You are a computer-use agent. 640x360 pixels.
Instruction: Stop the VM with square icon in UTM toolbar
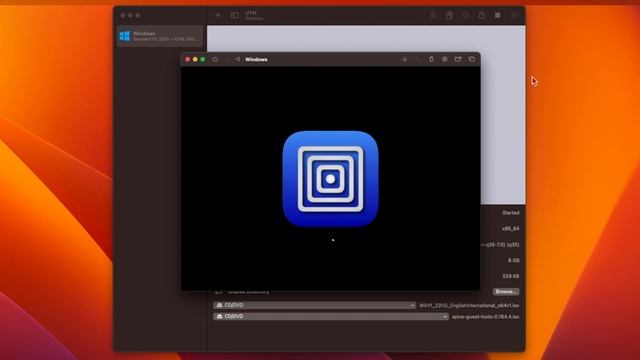(498, 16)
